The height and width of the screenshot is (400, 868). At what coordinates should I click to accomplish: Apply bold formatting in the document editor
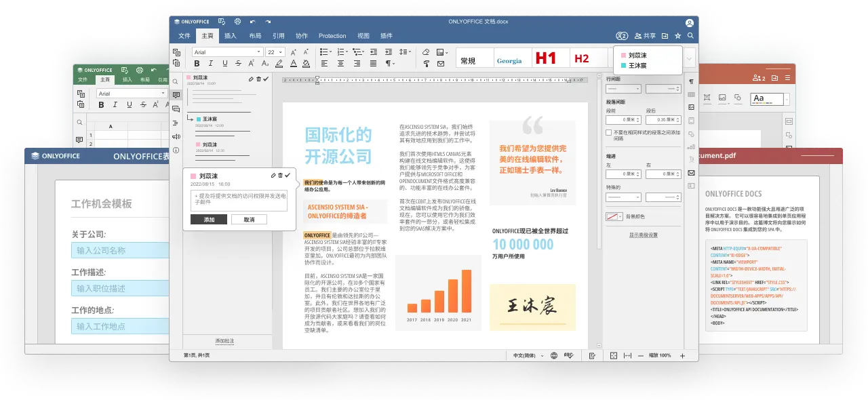tap(197, 64)
